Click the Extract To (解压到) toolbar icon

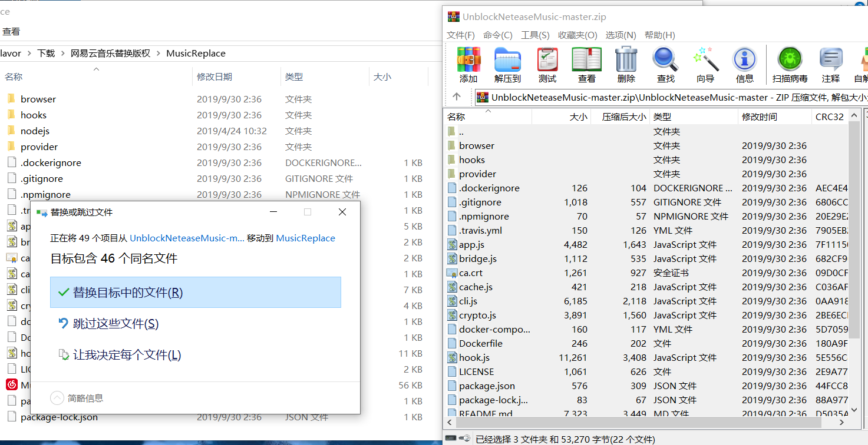[x=507, y=59]
